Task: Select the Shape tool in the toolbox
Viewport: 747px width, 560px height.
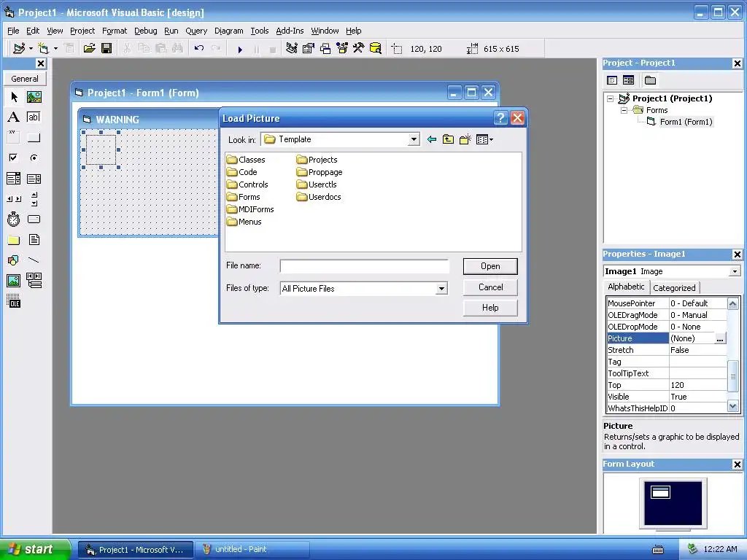Action: 14,260
